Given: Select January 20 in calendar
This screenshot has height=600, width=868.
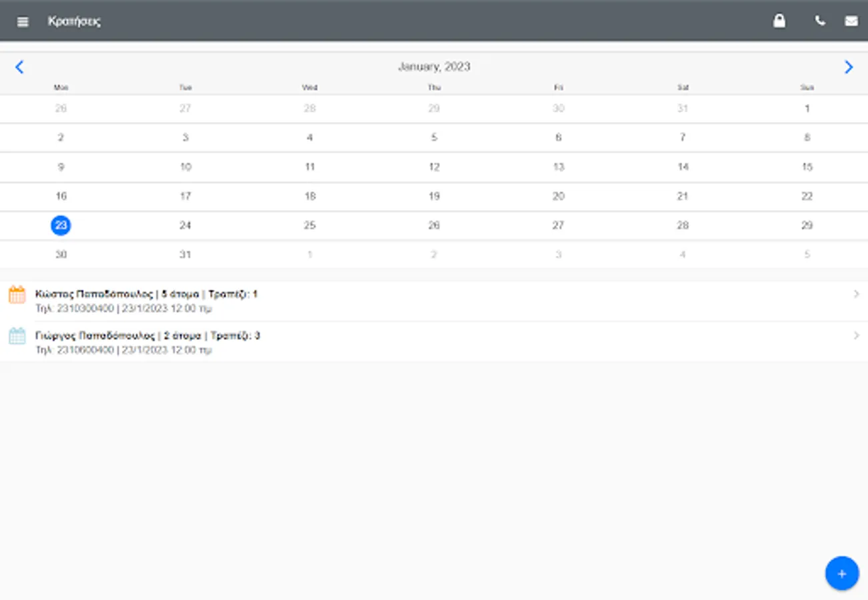Looking at the screenshot, I should click(559, 197).
